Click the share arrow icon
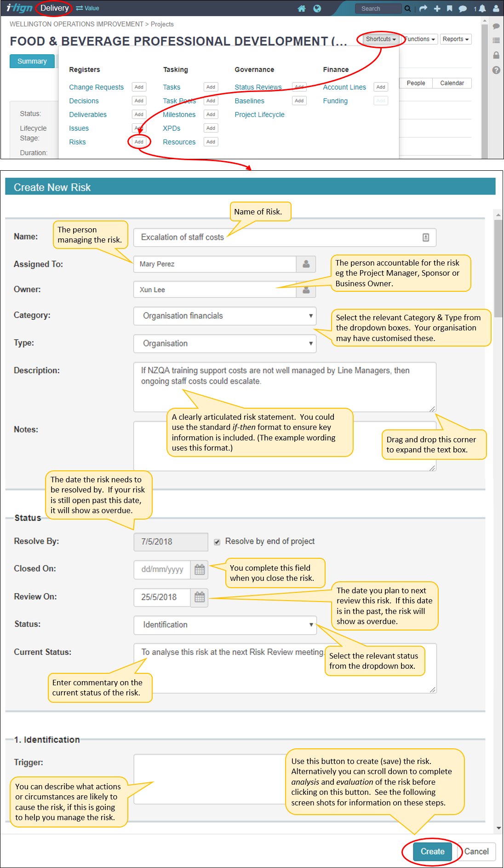The height and width of the screenshot is (868, 504). [x=423, y=8]
